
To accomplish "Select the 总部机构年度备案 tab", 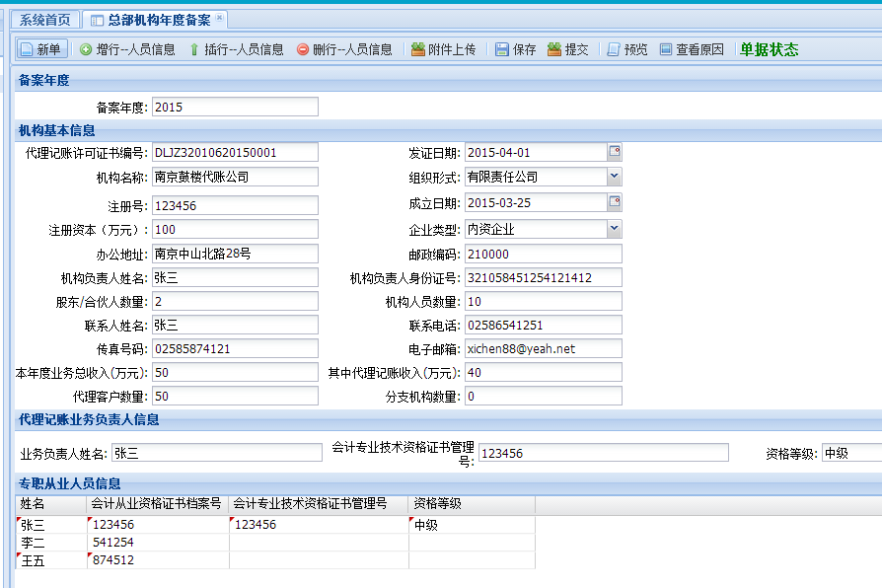I will pos(162,17).
